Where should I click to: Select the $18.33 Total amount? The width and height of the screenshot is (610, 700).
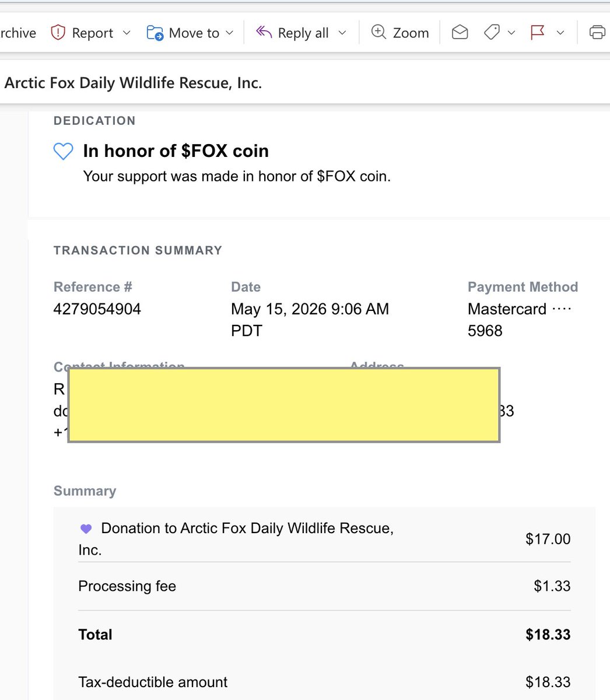pyautogui.click(x=548, y=635)
